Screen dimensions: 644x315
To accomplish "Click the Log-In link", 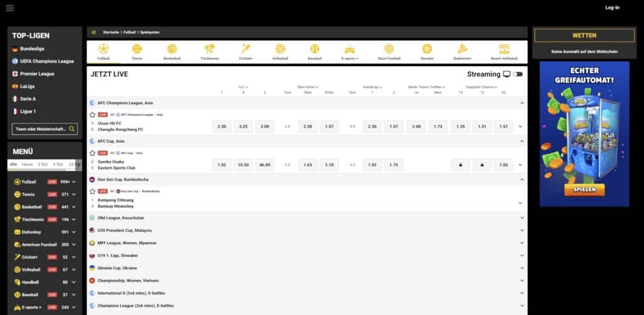I will [x=612, y=8].
